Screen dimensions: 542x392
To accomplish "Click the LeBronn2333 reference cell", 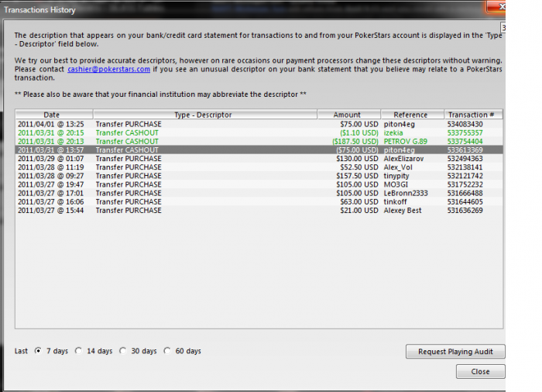I will (x=406, y=193).
